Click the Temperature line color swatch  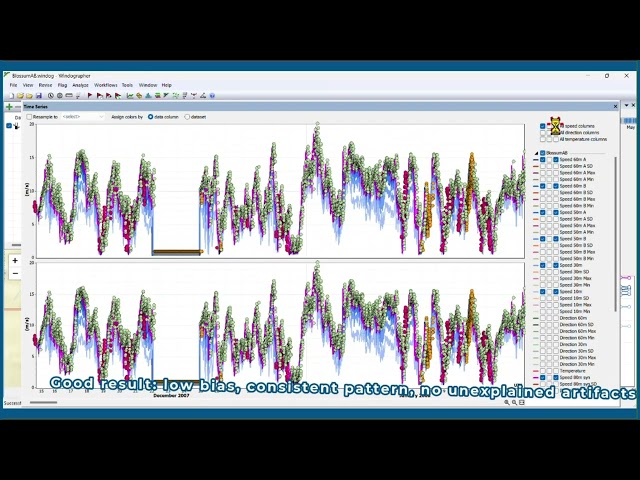pos(536,371)
